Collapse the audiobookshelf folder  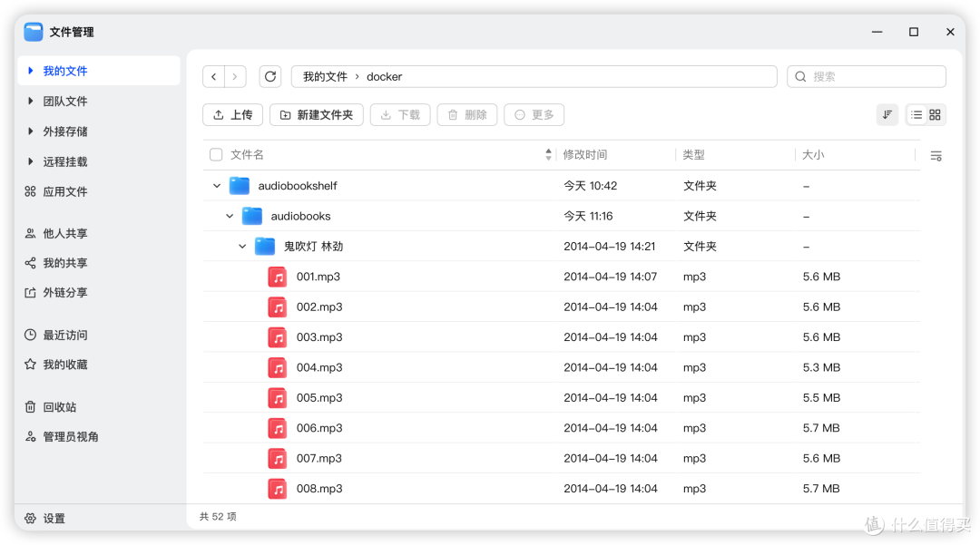[x=216, y=185]
